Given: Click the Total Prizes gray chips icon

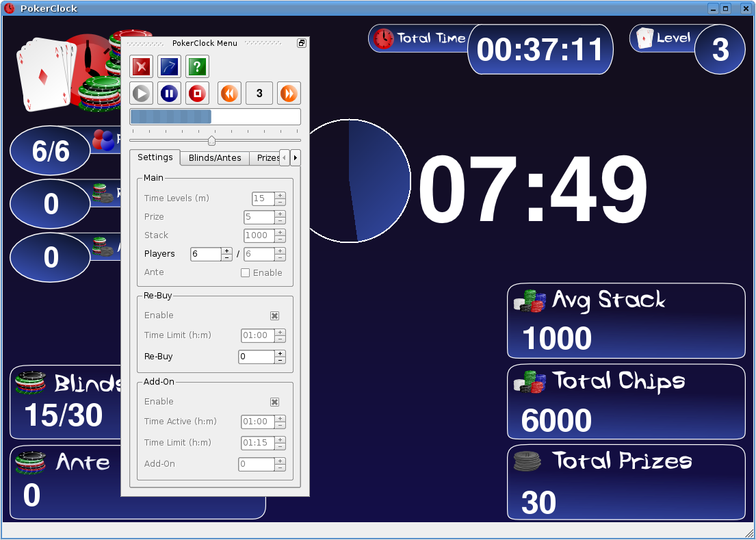Looking at the screenshot, I should (527, 461).
